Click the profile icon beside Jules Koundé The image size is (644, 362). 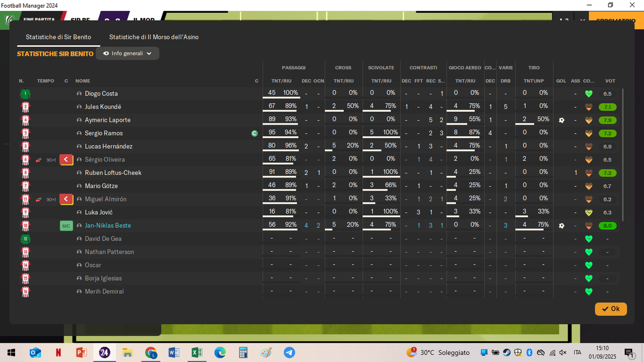tap(79, 107)
